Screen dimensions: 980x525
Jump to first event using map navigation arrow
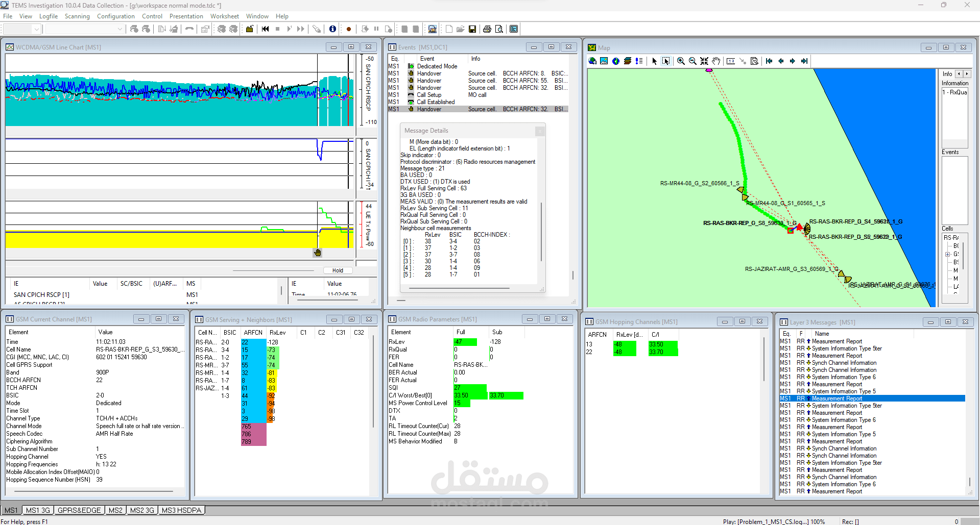[x=769, y=61]
